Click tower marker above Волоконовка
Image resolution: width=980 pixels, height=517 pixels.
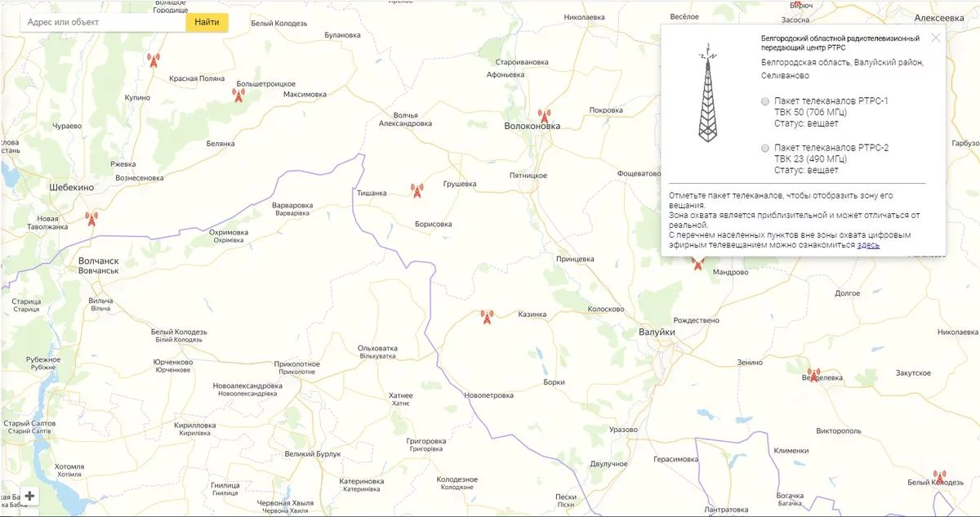(544, 117)
